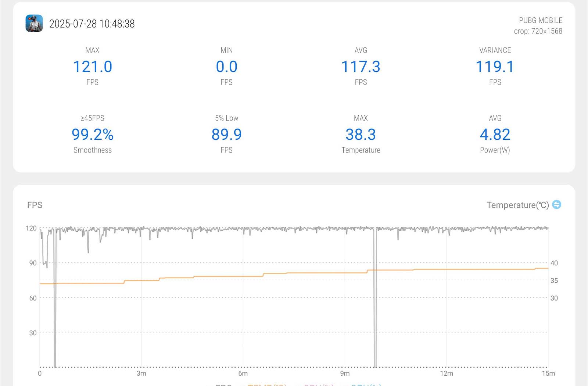
Task: Select the session timestamp 2025-07-28 10:48:38
Action: point(92,24)
